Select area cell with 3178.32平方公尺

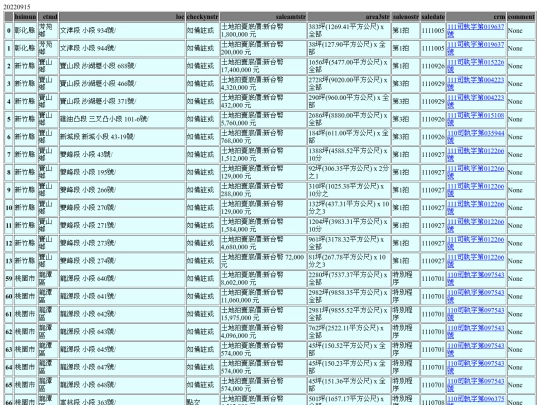pos(349,243)
